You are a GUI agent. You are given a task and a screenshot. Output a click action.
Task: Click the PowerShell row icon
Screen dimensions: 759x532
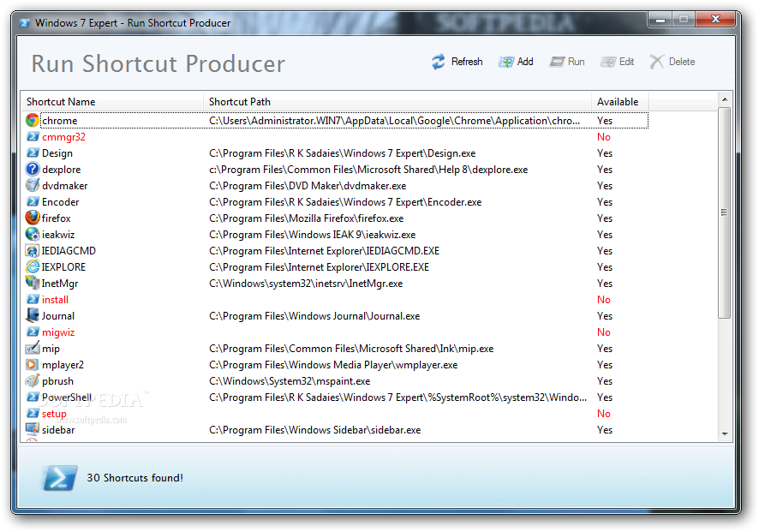pyautogui.click(x=33, y=397)
